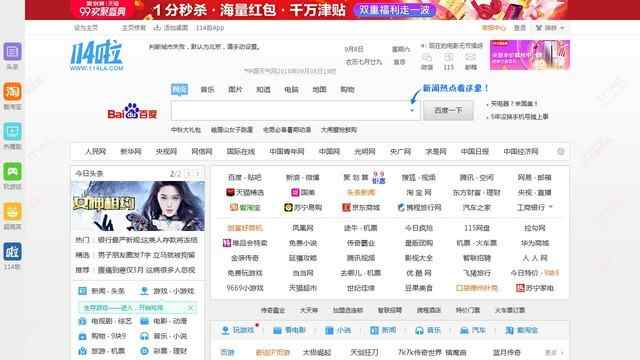Viewport: 640px width, 360px height.
Task: Click the 114啦 site logo
Action: pos(97,55)
